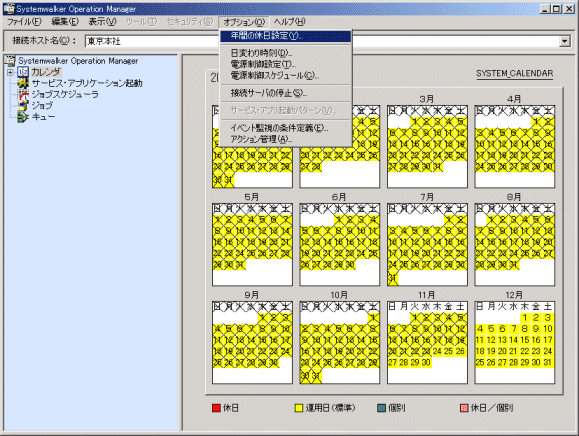This screenshot has width=579, height=436.
Task: Close the Systemwalker Operation Manager window
Action: click(x=569, y=9)
